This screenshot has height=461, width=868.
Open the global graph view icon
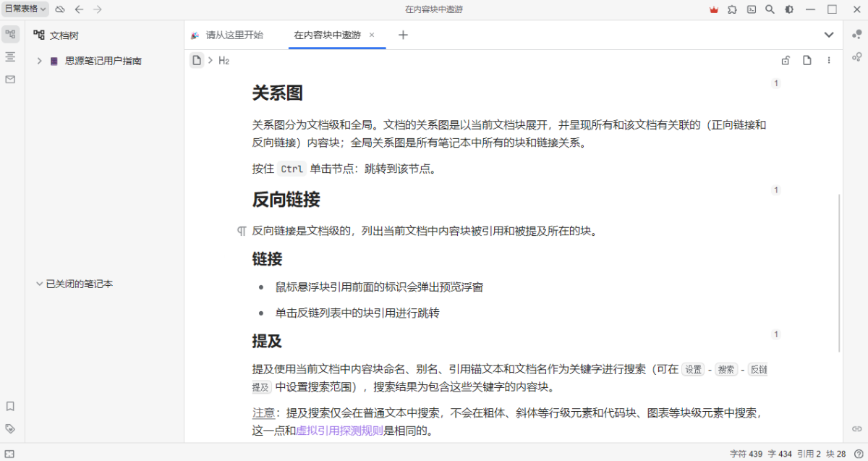pos(857,56)
